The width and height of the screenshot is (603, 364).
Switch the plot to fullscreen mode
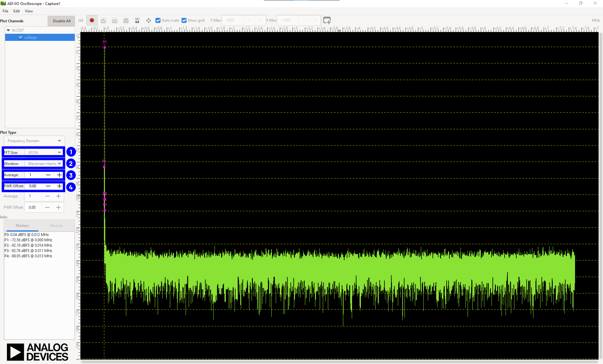point(149,20)
